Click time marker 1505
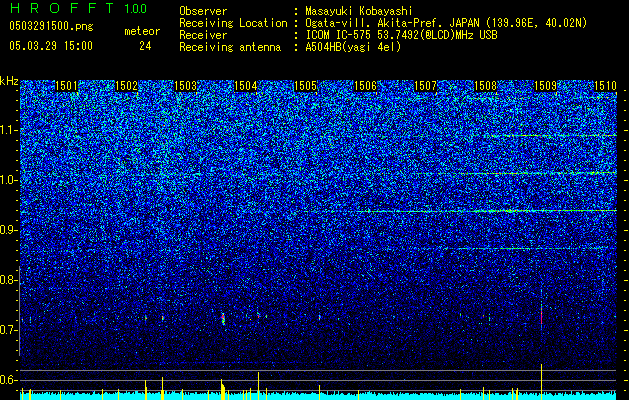Screen dimensions: 629x400 [x=306, y=86]
